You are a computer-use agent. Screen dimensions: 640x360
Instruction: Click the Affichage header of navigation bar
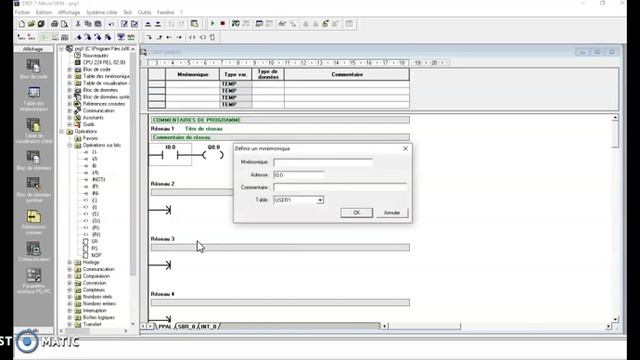33,49
